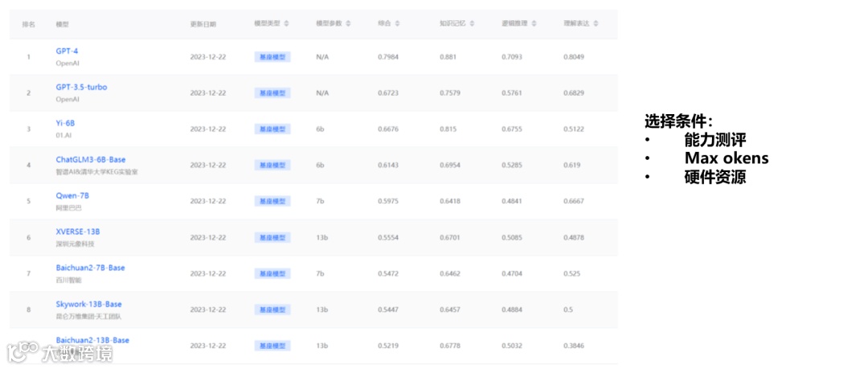
Task: Select the 0.8049 expression score cell
Action: pos(574,57)
